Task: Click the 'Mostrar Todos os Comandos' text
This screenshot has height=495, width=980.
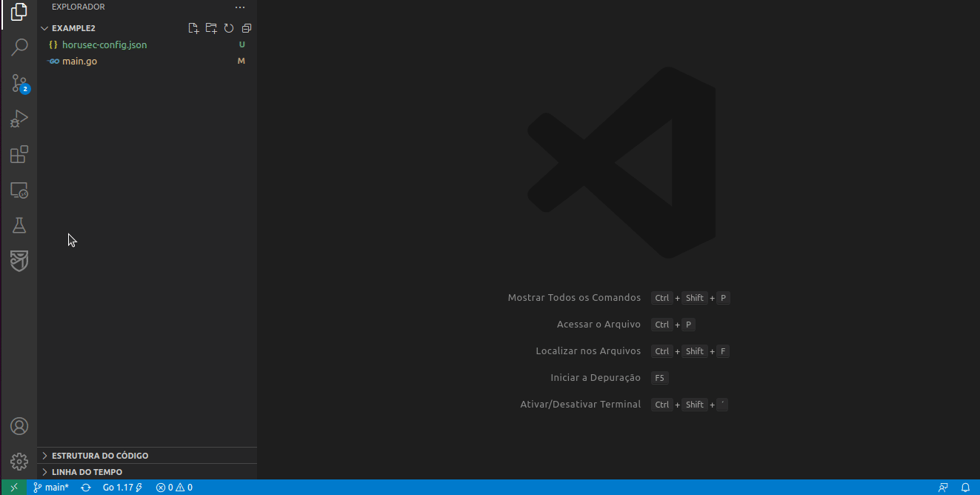Action: coord(574,297)
